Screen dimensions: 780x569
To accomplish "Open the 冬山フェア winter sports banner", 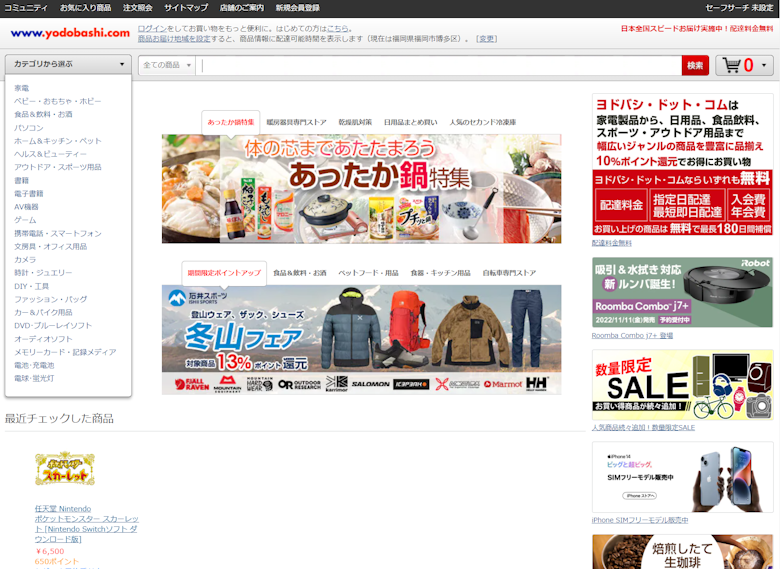I will click(x=362, y=340).
